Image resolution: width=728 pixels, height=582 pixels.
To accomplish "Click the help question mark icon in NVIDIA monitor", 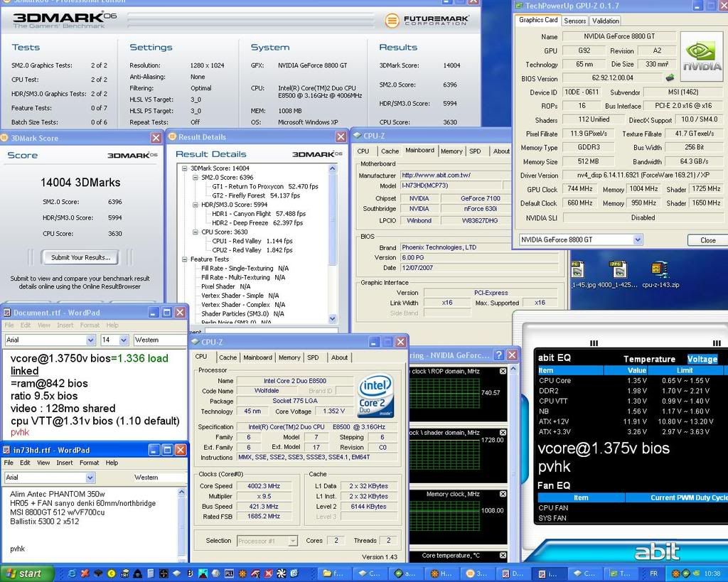I will (x=498, y=355).
